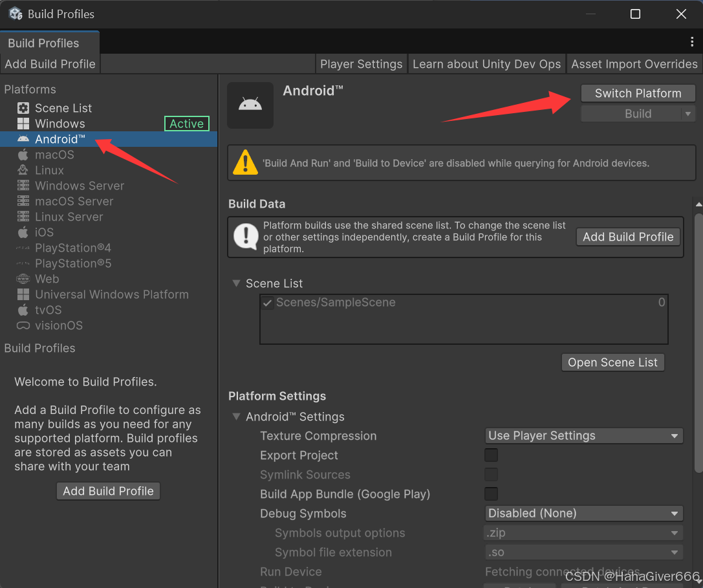The height and width of the screenshot is (588, 703).
Task: Click the Universal Windows Platform icon
Action: (x=23, y=294)
